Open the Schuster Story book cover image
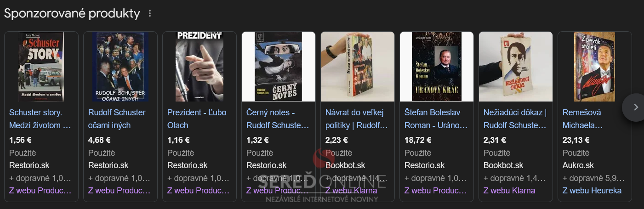 [41, 67]
